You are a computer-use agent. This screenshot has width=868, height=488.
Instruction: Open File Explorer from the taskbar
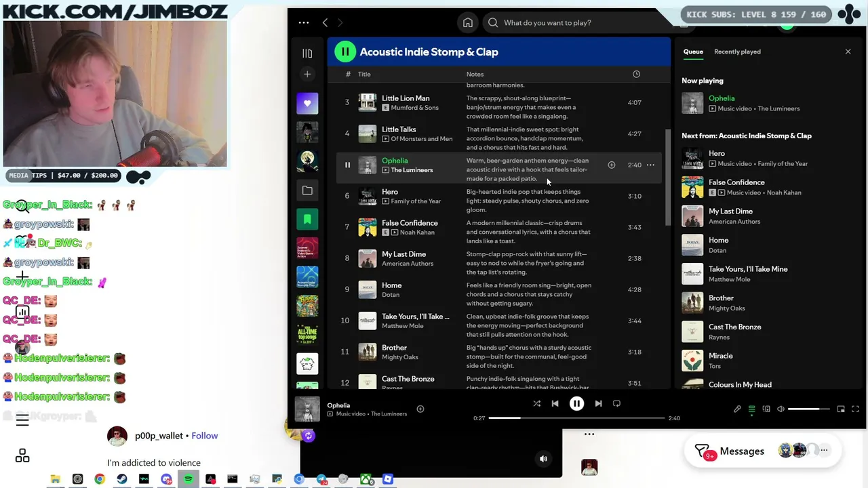(x=56, y=479)
